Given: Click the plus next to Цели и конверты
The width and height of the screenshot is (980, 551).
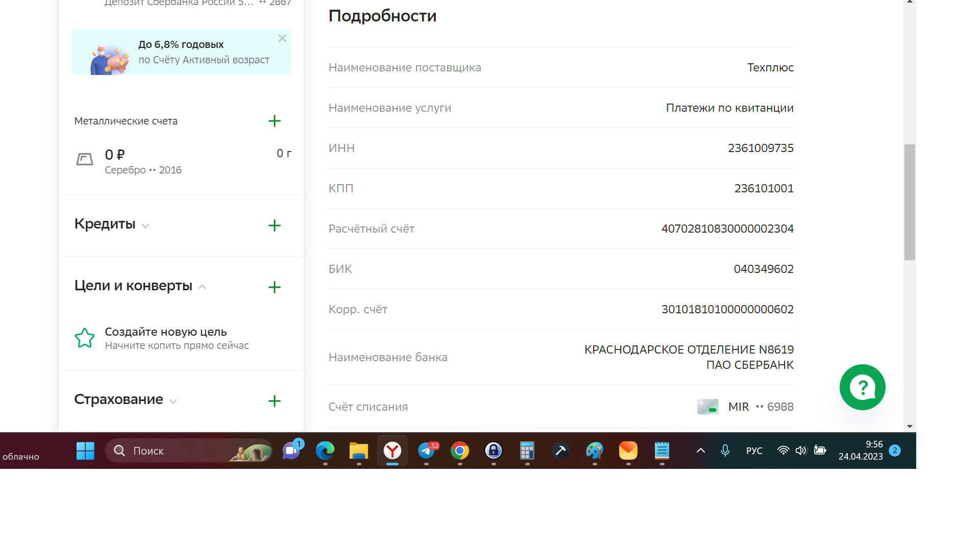Looking at the screenshot, I should tap(275, 287).
